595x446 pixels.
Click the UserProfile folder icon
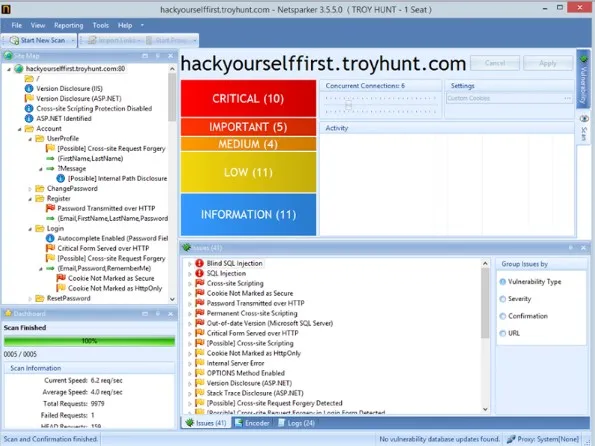pos(39,139)
